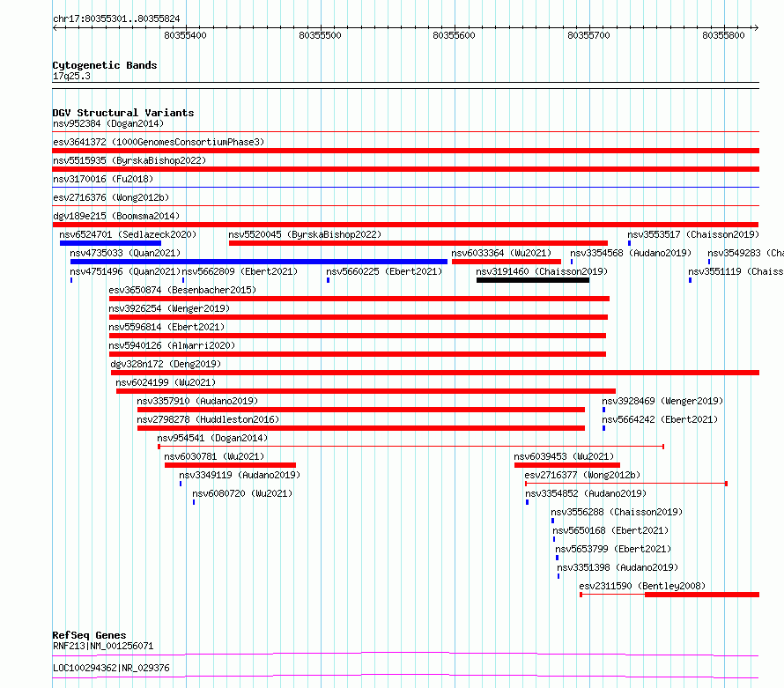Open the nsv3551119 variant label
This screenshot has height=688, width=784.
click(x=736, y=271)
